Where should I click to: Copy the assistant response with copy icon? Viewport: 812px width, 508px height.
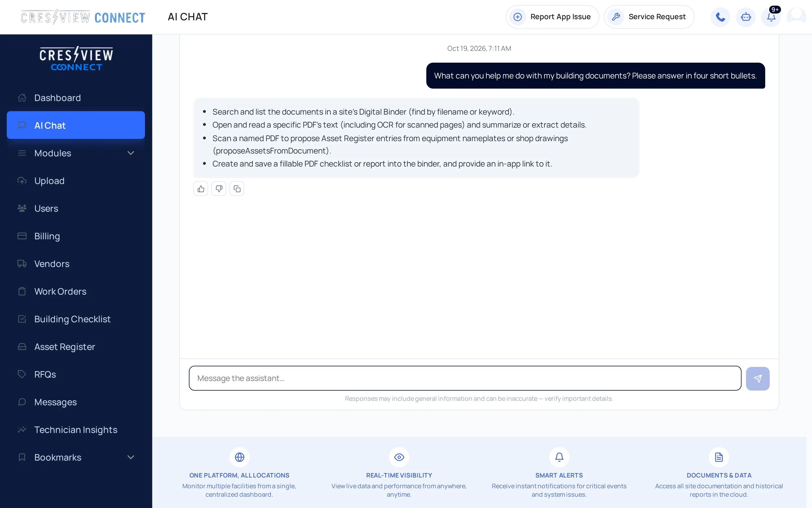tap(237, 189)
